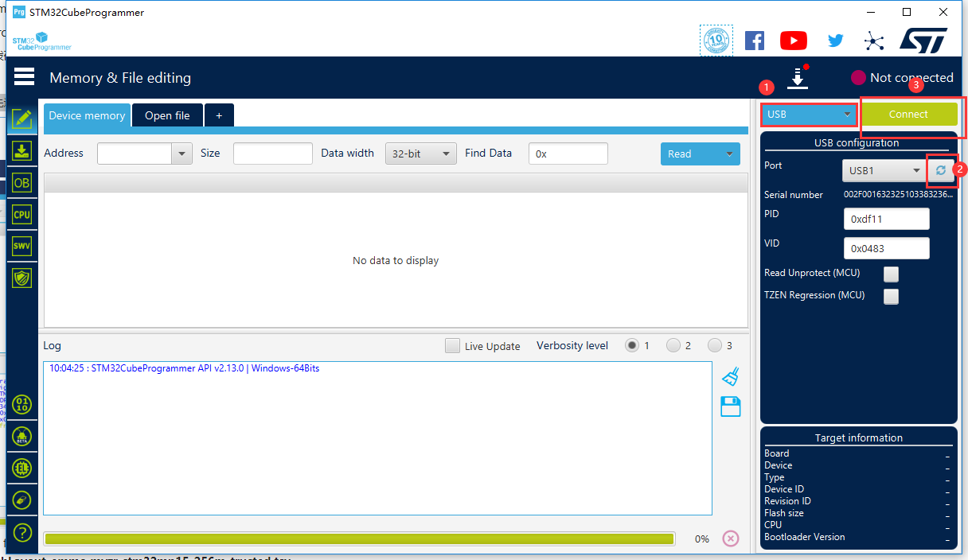Open the shield security panel icon
968x560 pixels.
point(21,278)
